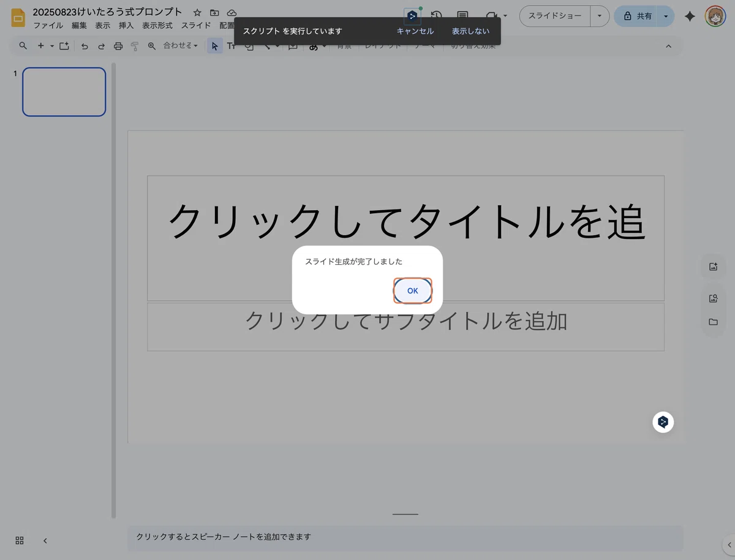
Task: Click the zoom magnifier tool
Action: pyautogui.click(x=152, y=46)
